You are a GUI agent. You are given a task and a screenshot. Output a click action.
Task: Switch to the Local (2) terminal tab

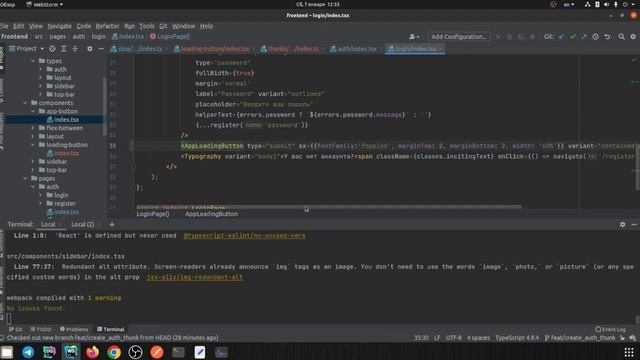82,224
